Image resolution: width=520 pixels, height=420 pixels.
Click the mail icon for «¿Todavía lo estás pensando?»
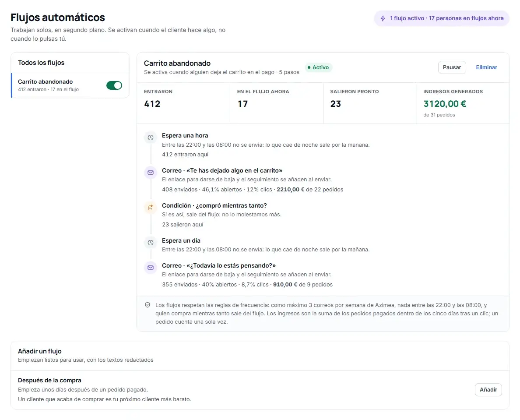[x=151, y=268]
